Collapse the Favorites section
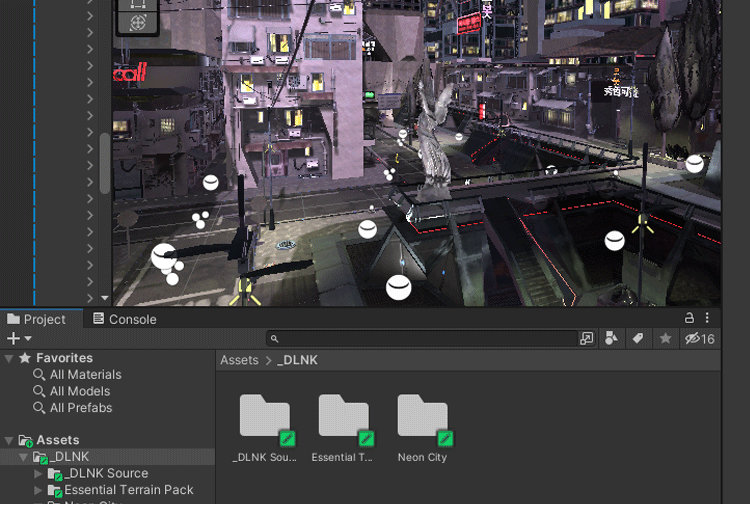The image size is (750, 524). [x=9, y=358]
